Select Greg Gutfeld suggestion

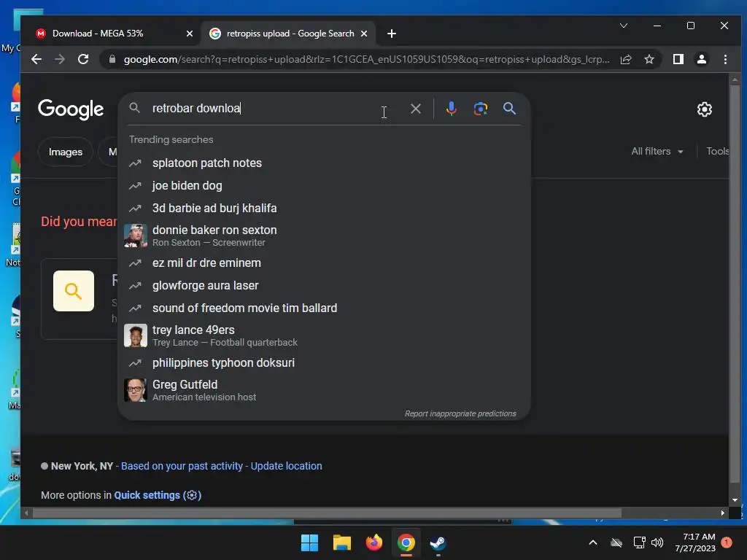tap(324, 390)
